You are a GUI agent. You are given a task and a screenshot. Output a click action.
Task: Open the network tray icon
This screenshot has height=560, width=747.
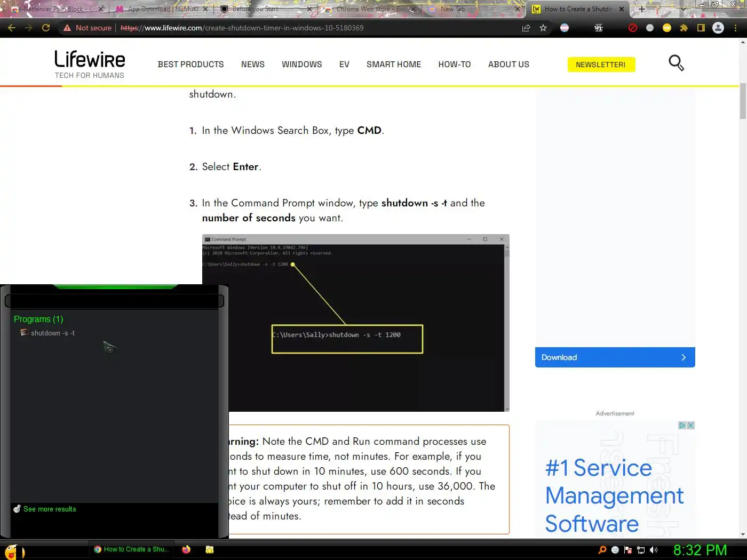(x=641, y=550)
